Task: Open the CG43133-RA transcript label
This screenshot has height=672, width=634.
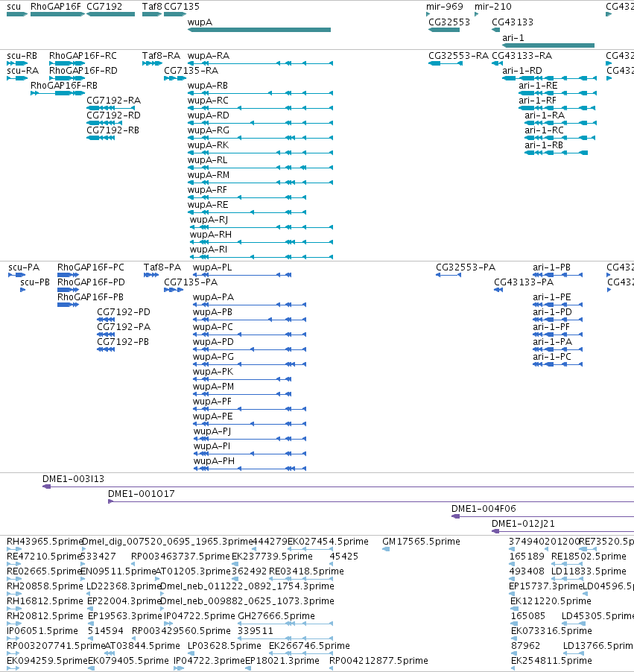Action: (522, 56)
